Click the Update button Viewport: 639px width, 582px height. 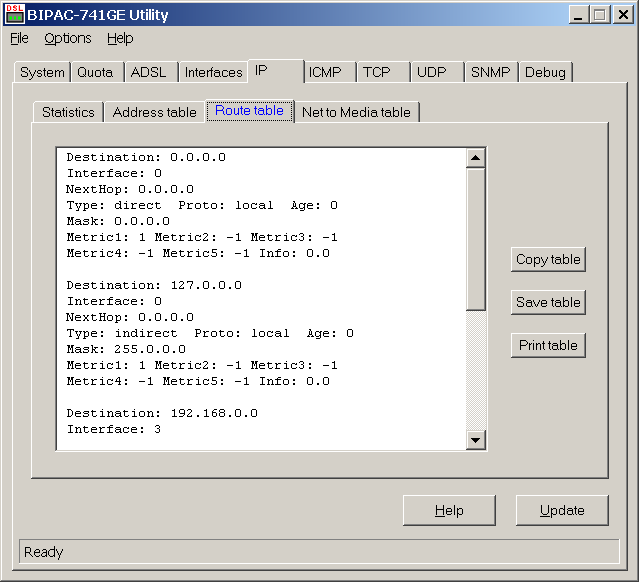coord(562,510)
